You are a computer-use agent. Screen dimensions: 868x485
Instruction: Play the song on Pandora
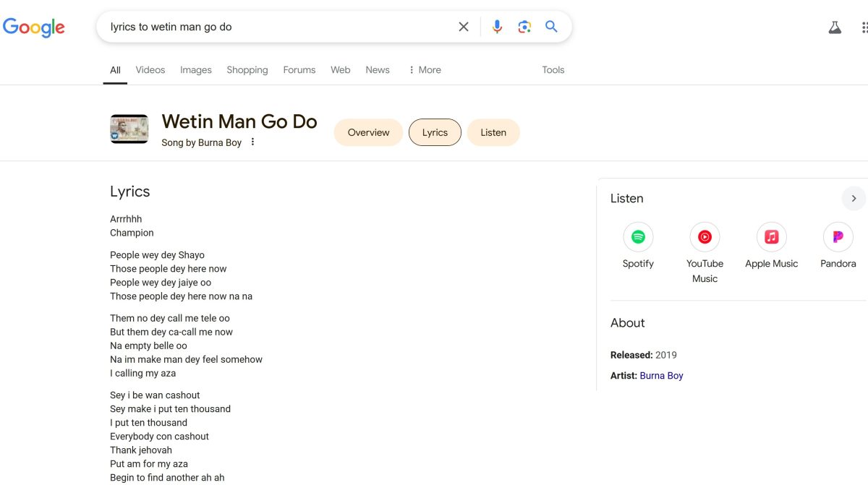838,237
